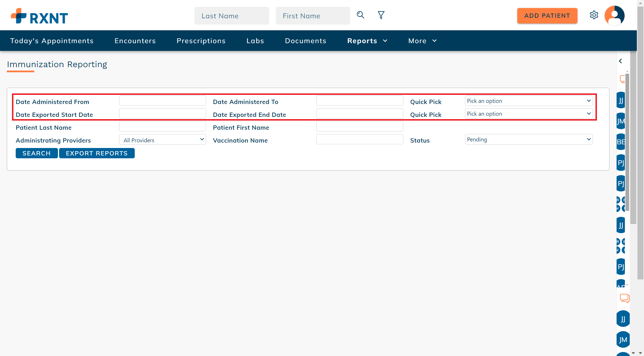644x356 pixels.
Task: Click the ADD PATIENT button
Action: coord(547,16)
